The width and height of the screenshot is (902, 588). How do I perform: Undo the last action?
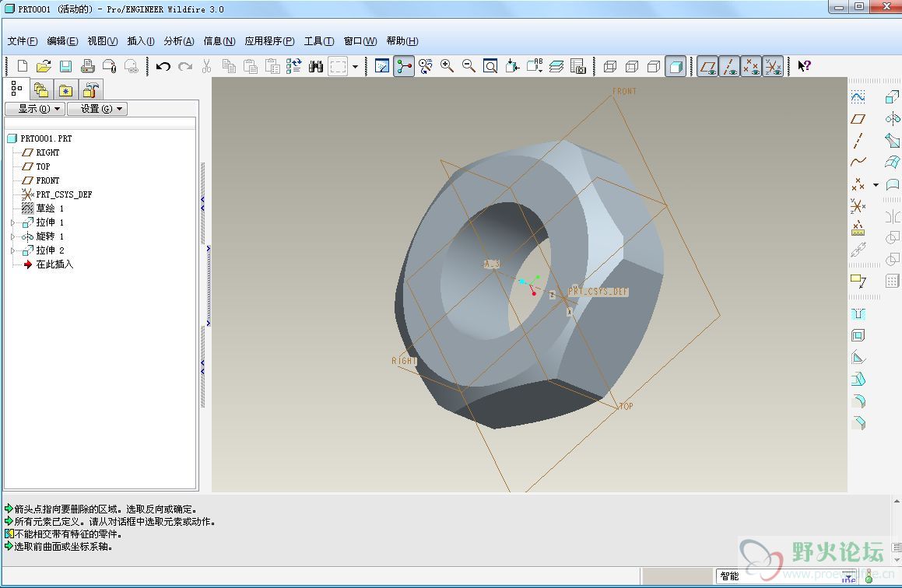tap(163, 66)
